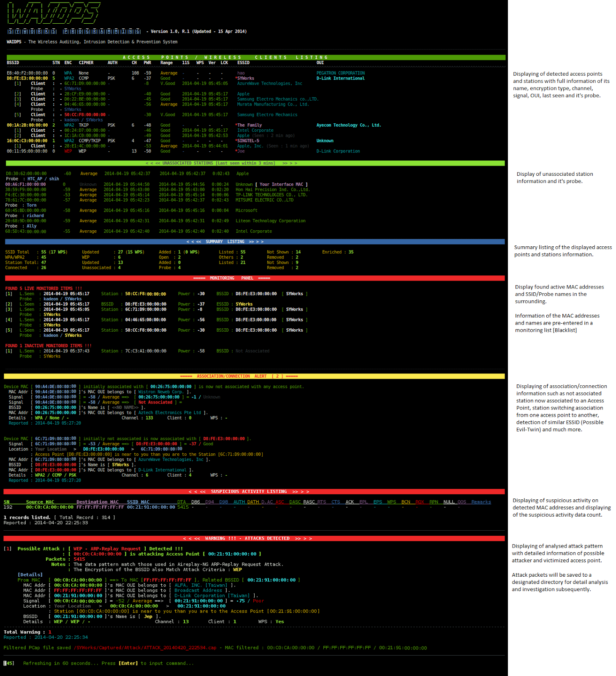Viewport: 616px width, 676px height.
Task: Click the ESSID '*SINGTEL-5'
Action: click(247, 141)
